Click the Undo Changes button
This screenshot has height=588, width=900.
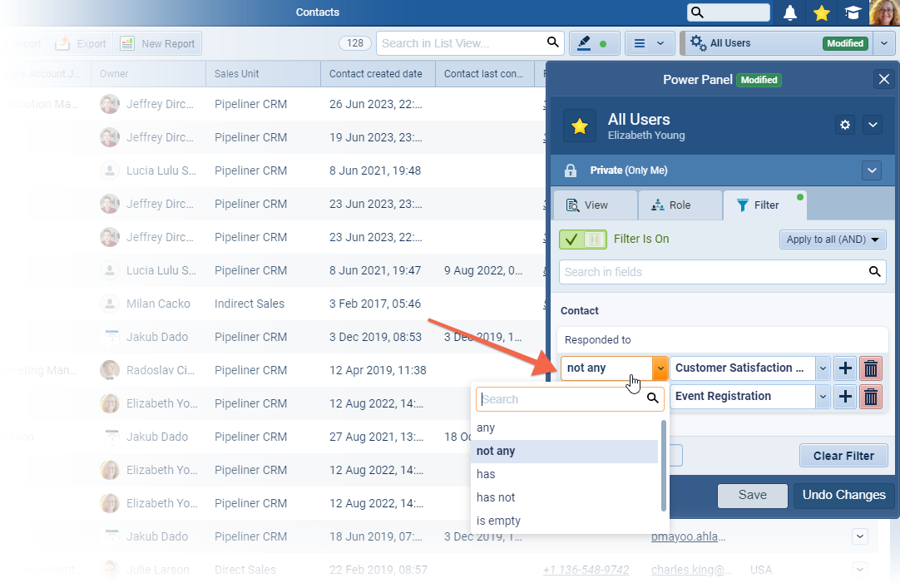point(843,495)
